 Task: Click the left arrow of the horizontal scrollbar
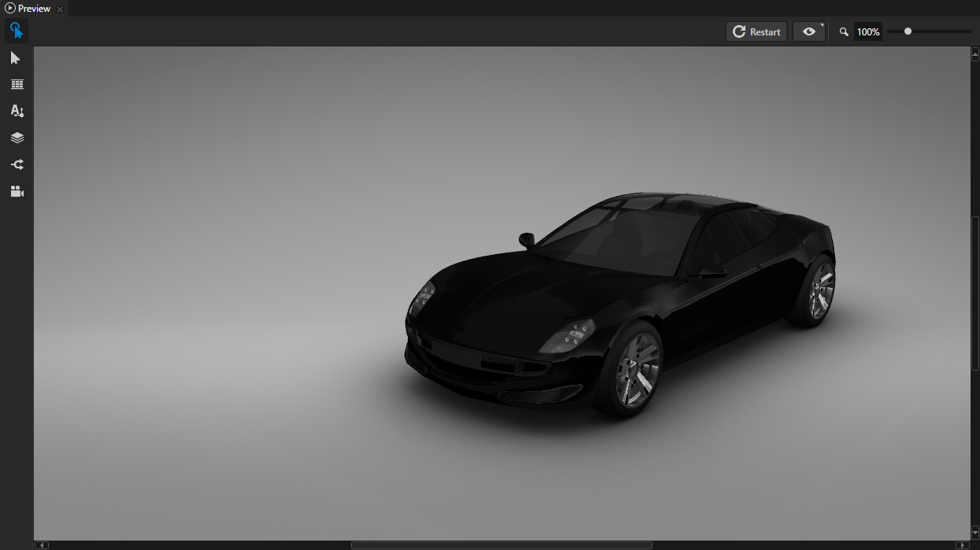(43, 544)
